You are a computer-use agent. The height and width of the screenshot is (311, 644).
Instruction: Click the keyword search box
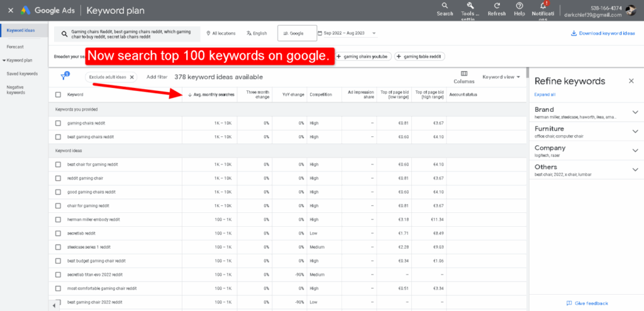[127, 34]
